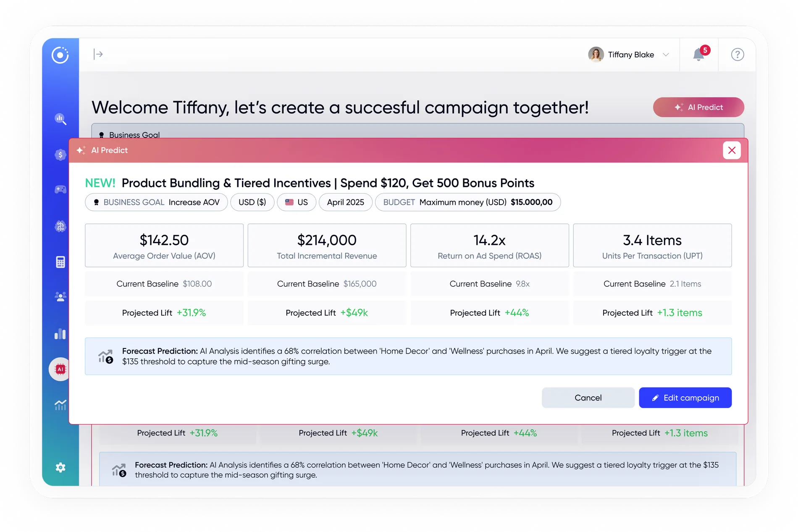Open the AI brain feature in the sidebar

click(x=60, y=226)
